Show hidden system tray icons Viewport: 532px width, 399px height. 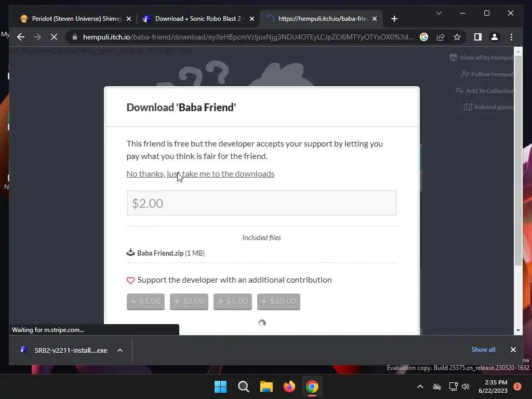pyautogui.click(x=420, y=387)
